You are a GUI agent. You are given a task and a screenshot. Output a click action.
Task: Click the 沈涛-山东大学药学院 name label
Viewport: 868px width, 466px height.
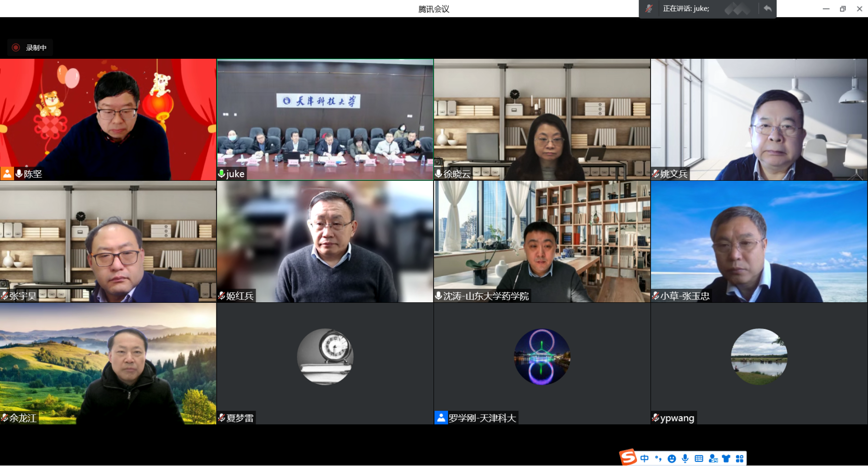[486, 296]
